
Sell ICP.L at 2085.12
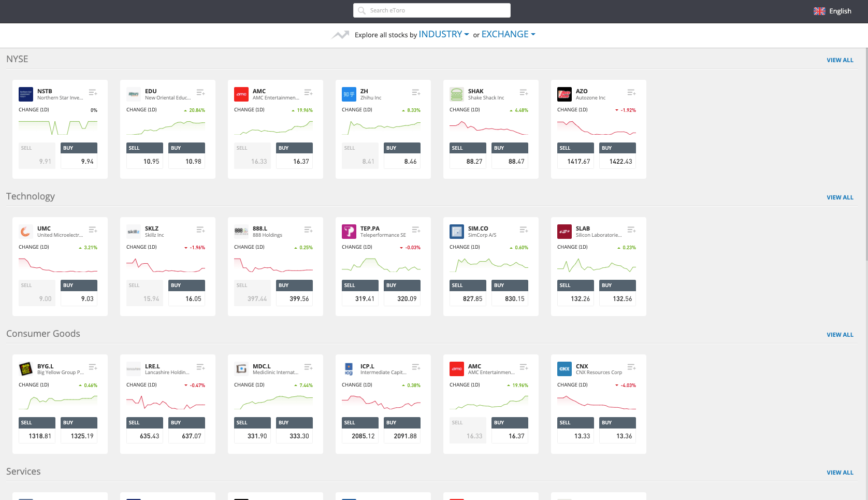point(360,430)
